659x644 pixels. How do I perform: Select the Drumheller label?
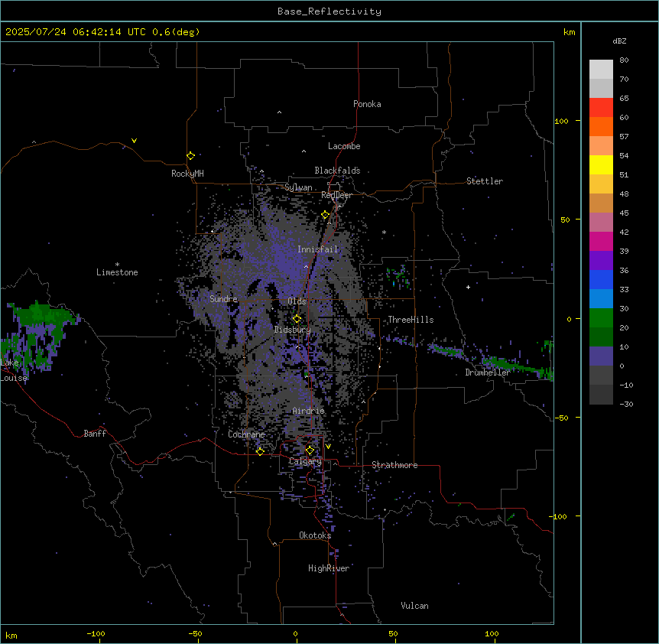488,372
